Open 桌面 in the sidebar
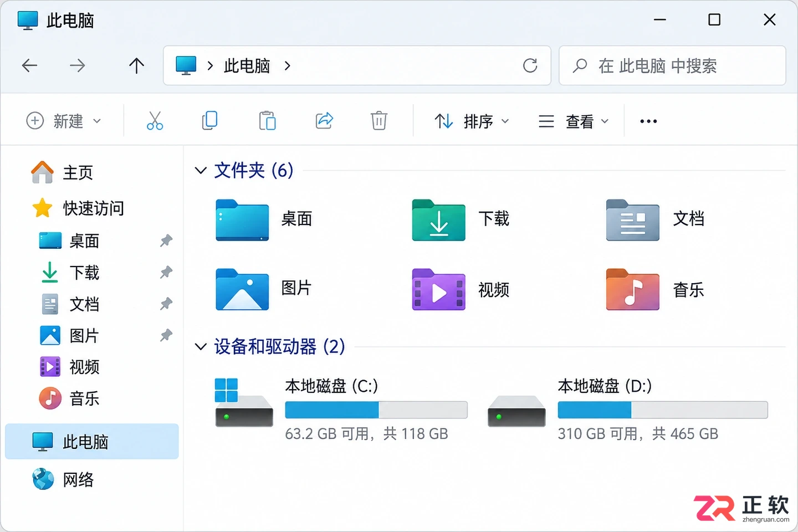This screenshot has width=798, height=532. [69, 241]
